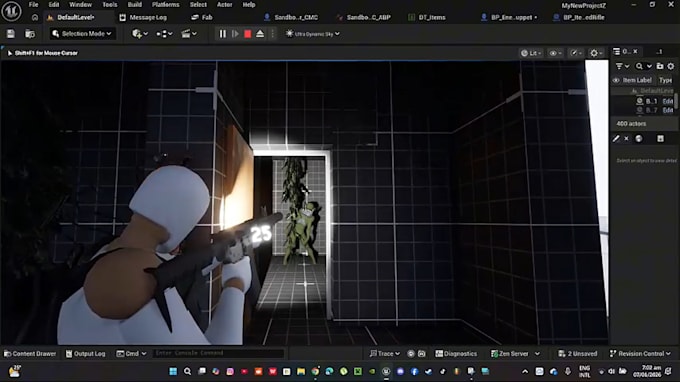Image resolution: width=680 pixels, height=382 pixels.
Task: Open the viewport performance gauge dropdown
Action: coord(576,53)
